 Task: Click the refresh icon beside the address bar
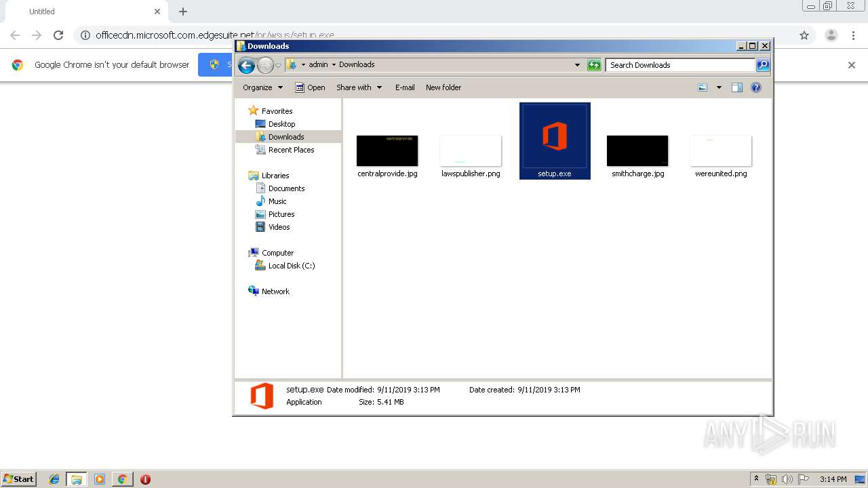[594, 65]
